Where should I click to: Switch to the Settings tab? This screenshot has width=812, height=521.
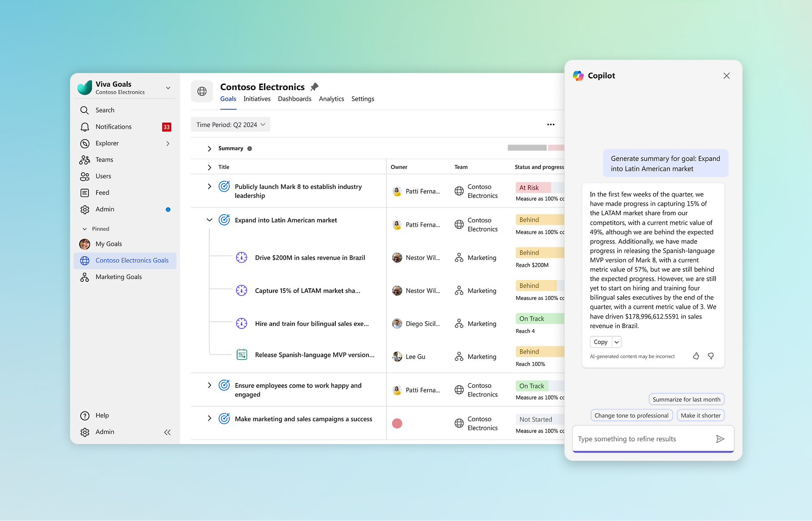pos(363,99)
